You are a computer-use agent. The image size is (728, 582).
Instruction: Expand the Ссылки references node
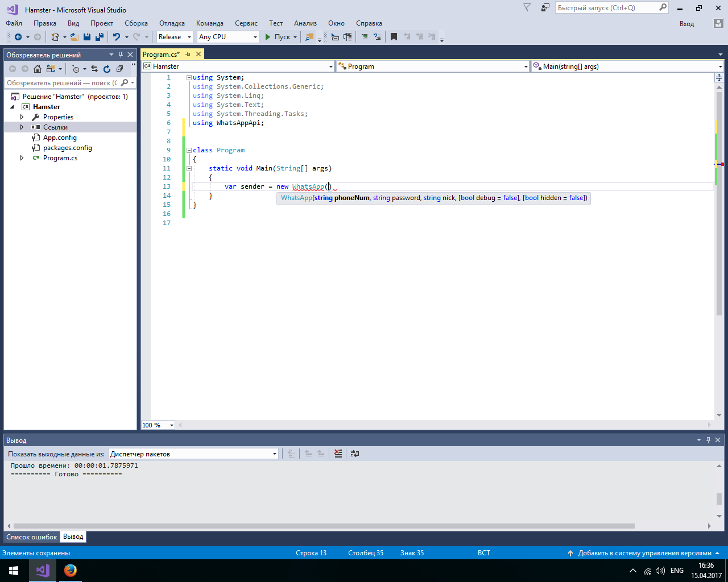coord(22,127)
